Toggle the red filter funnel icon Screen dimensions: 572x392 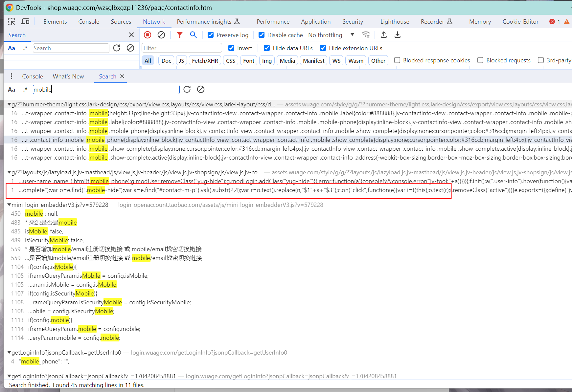(180, 35)
